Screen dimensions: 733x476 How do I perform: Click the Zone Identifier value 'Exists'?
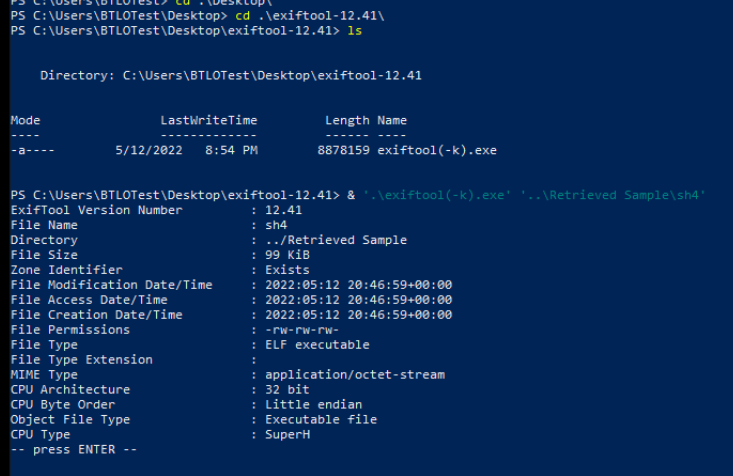click(287, 270)
